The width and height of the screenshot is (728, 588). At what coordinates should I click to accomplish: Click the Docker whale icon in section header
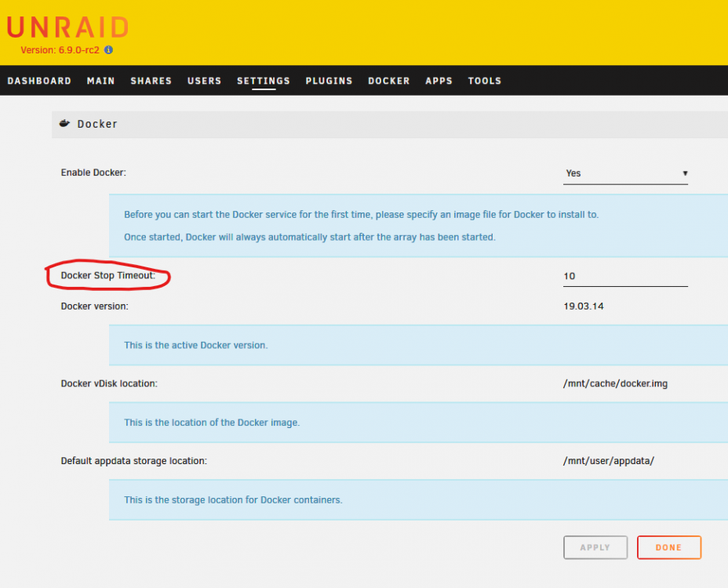point(64,123)
